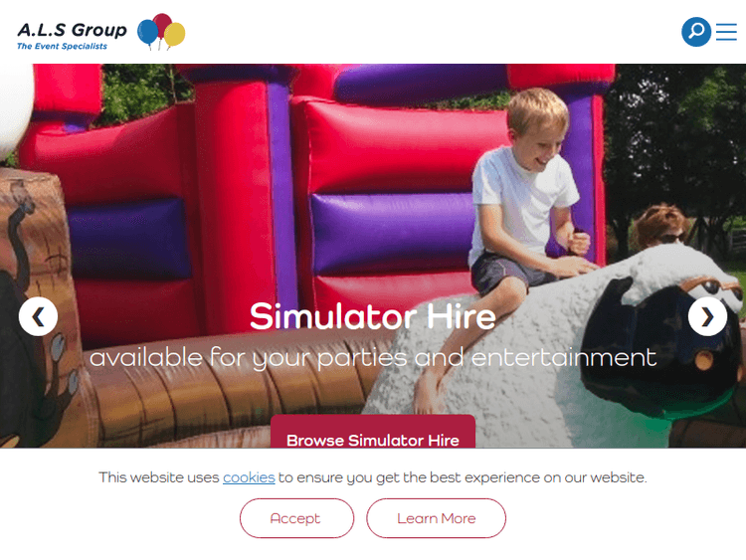Click the A.L.S Group logo text
Screen dimensions: 746x560
coord(72,30)
